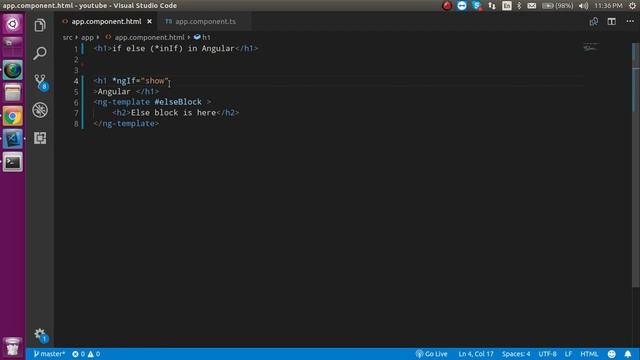640x360 pixels.
Task: Open the battery indicator showing 98%
Action: tap(557, 6)
